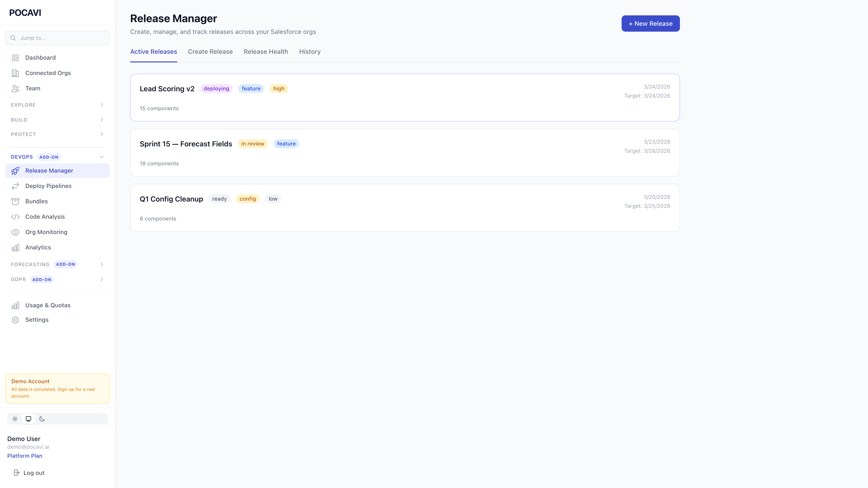
Task: Click the magnifier icon in Jump to
Action: pyautogui.click(x=13, y=38)
